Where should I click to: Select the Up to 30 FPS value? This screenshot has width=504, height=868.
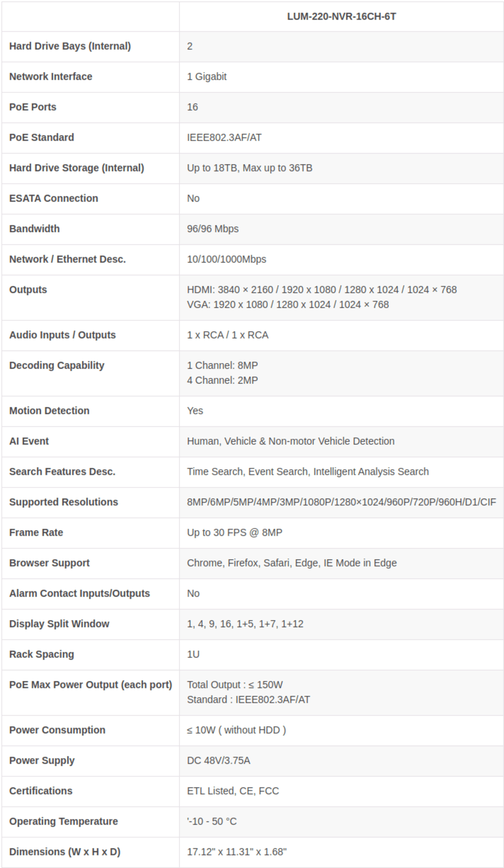(x=234, y=532)
